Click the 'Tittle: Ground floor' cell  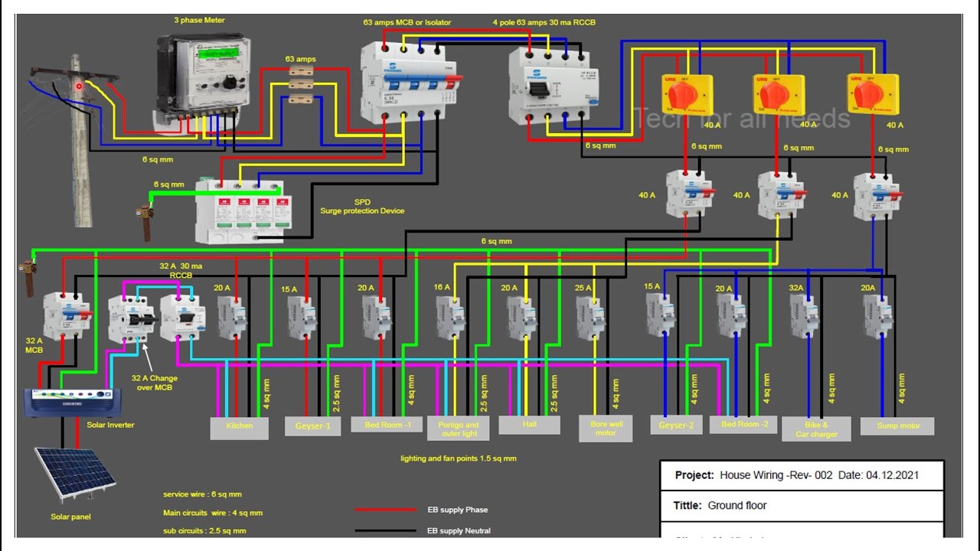click(x=802, y=506)
